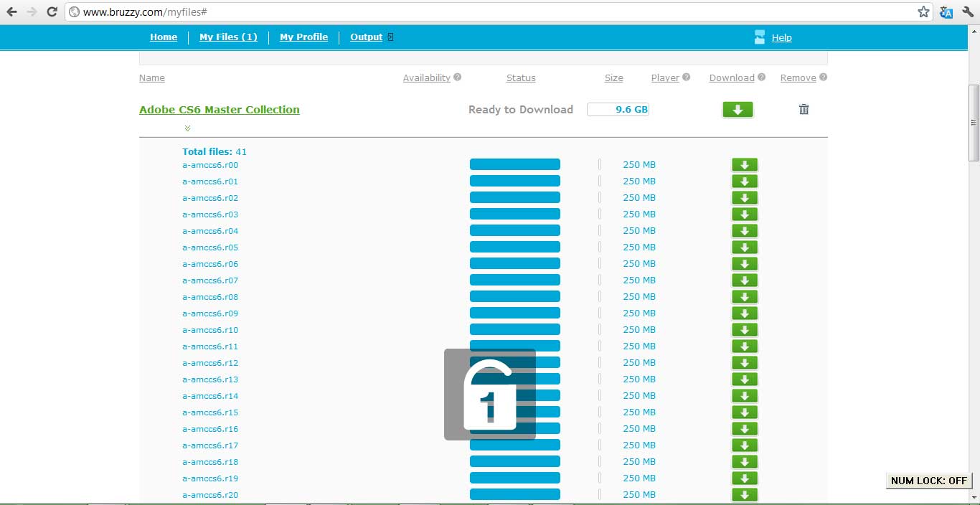The image size is (980, 505).
Task: Open the Help link
Action: tap(782, 38)
